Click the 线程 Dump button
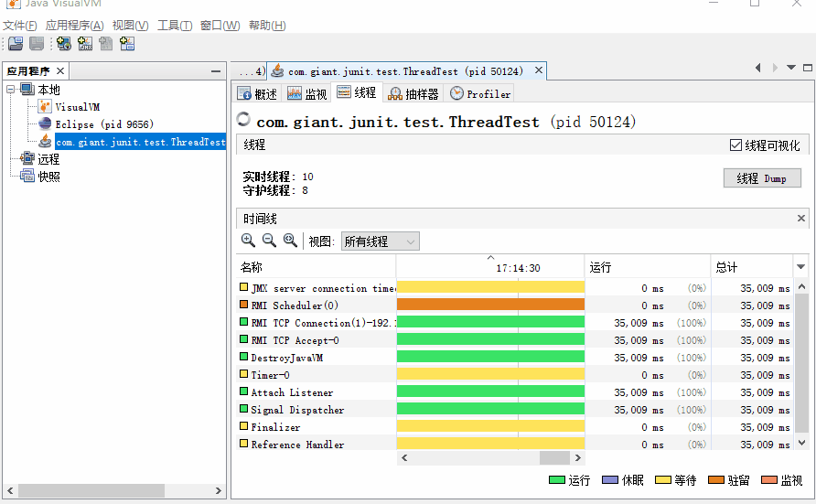This screenshot has width=816, height=504. click(762, 178)
